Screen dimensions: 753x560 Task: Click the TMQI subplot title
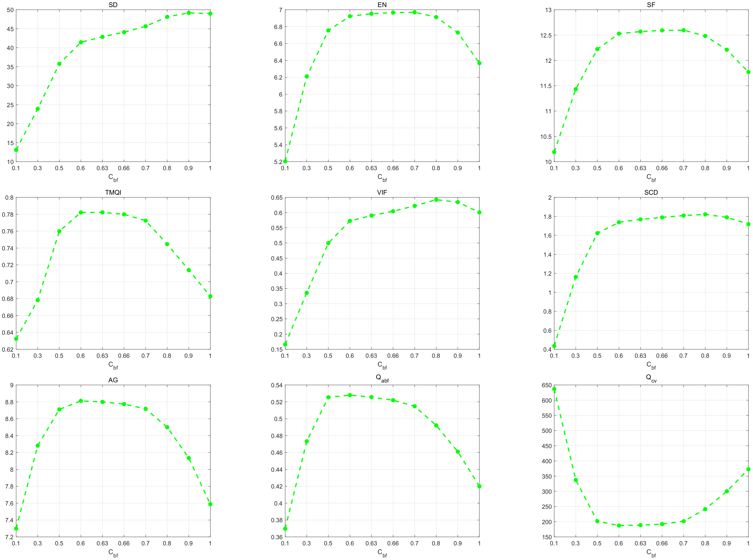click(113, 192)
